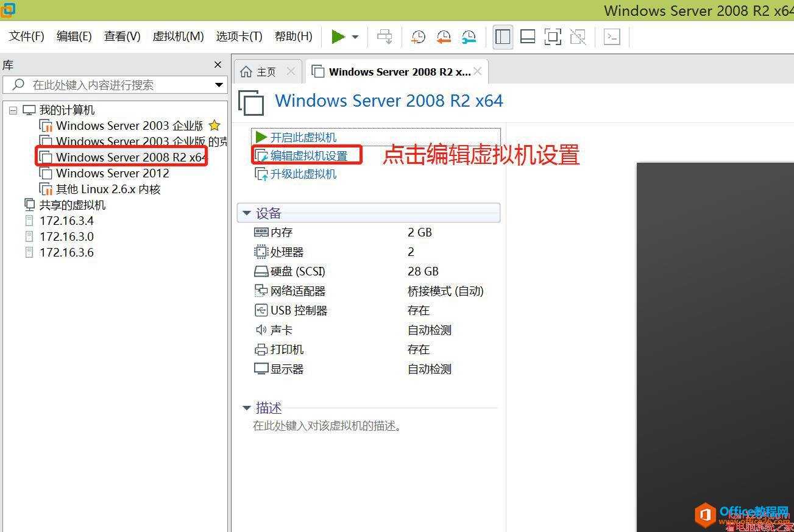The image size is (794, 532).
Task: Select Windows Server 2012 in library
Action: 113,173
